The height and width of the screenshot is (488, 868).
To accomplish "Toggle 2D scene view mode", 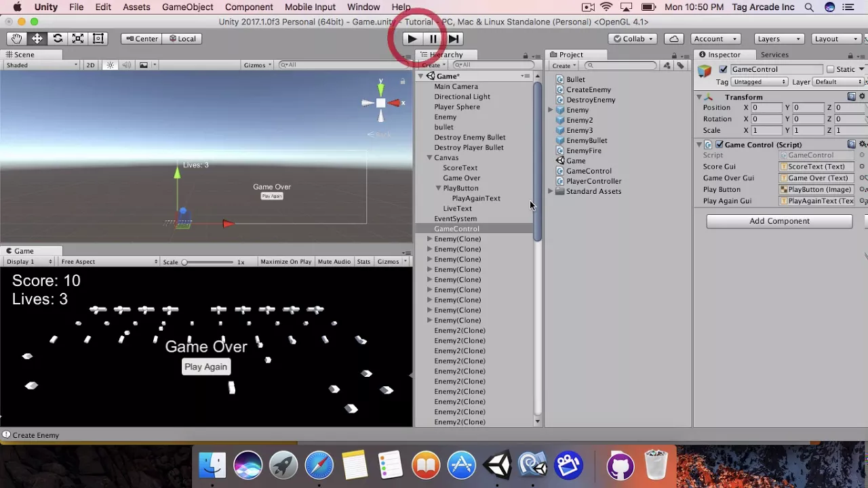I will coord(90,65).
